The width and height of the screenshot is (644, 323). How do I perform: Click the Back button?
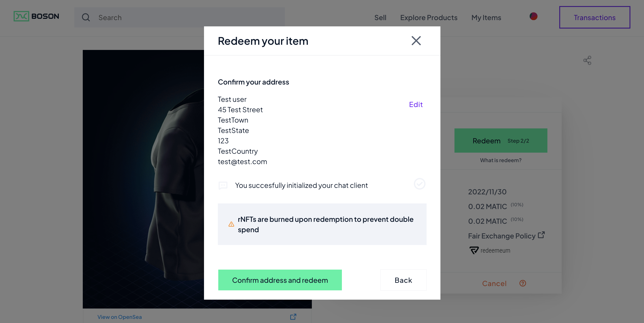(x=403, y=280)
